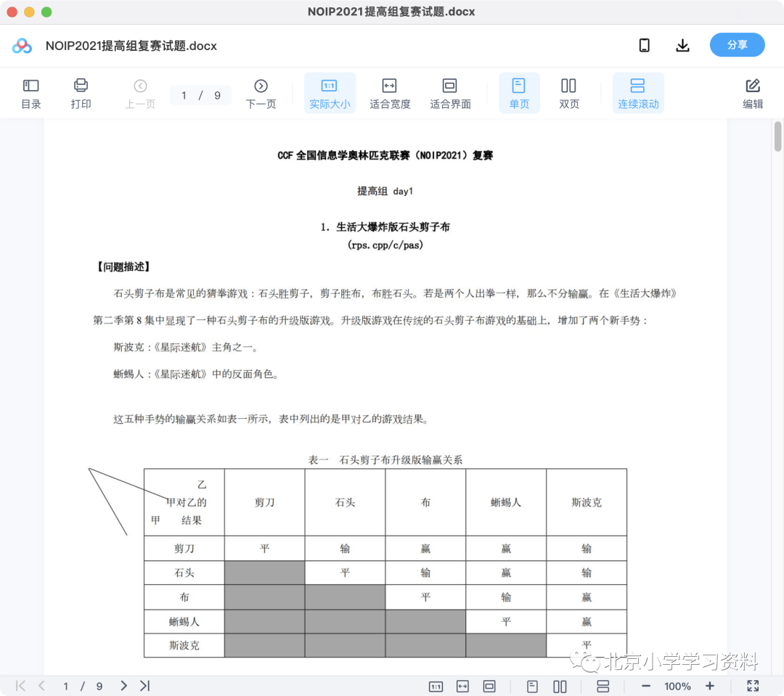Go to 下一页 next page

(261, 94)
